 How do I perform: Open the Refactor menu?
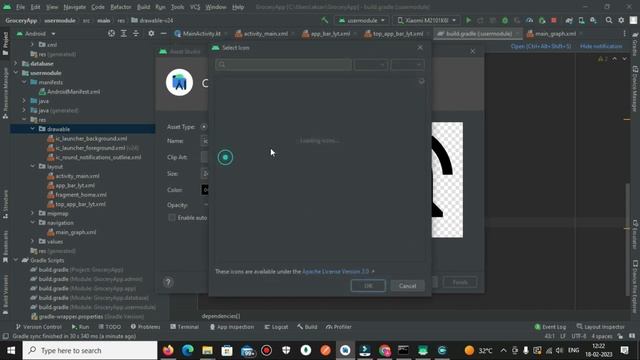pos(121,7)
